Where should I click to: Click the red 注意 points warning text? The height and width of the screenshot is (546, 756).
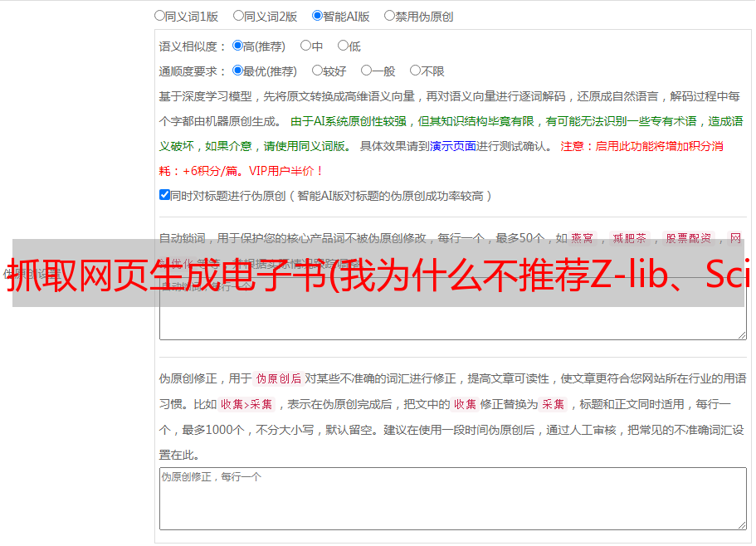441,158
